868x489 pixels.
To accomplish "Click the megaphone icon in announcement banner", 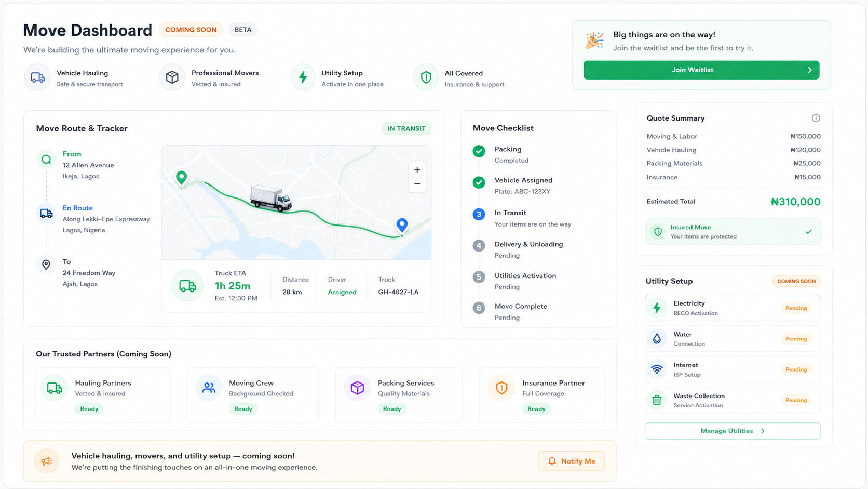I will [x=47, y=461].
